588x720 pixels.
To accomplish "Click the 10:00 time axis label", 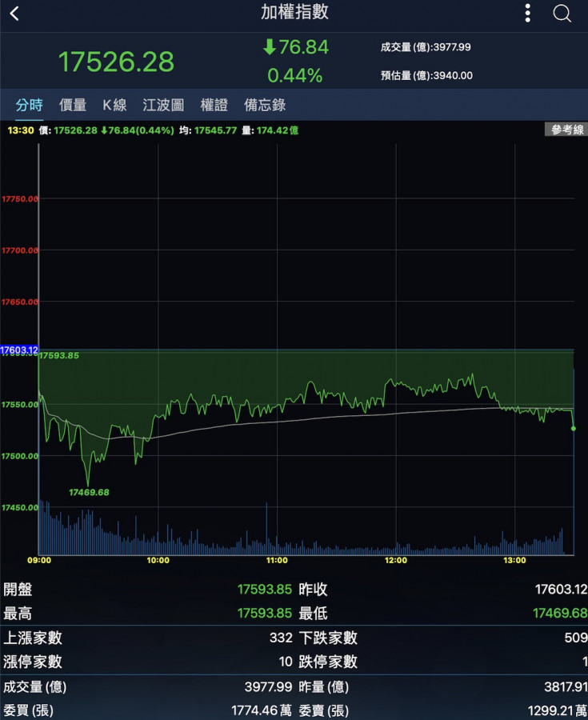I will [x=158, y=560].
